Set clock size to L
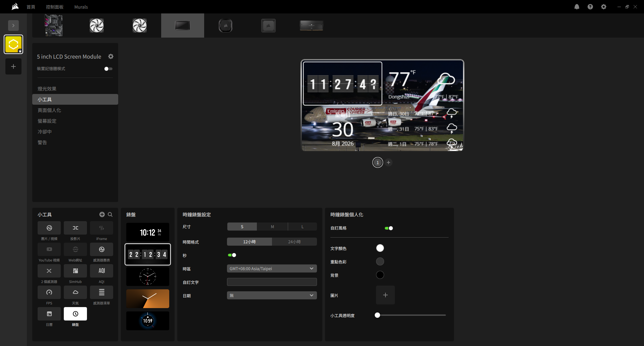Screen dimensions: 644x346 pos(302,227)
